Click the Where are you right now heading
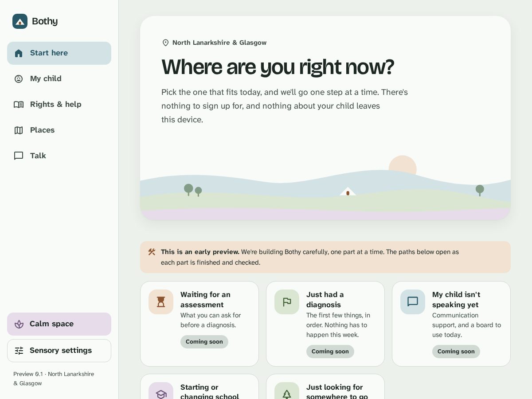 (x=278, y=67)
